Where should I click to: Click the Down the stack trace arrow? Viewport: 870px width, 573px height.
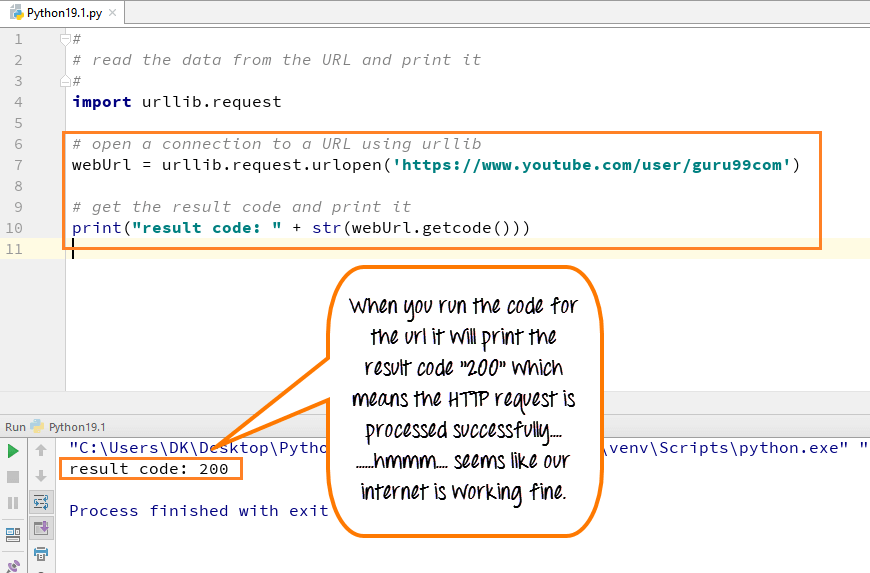point(41,476)
